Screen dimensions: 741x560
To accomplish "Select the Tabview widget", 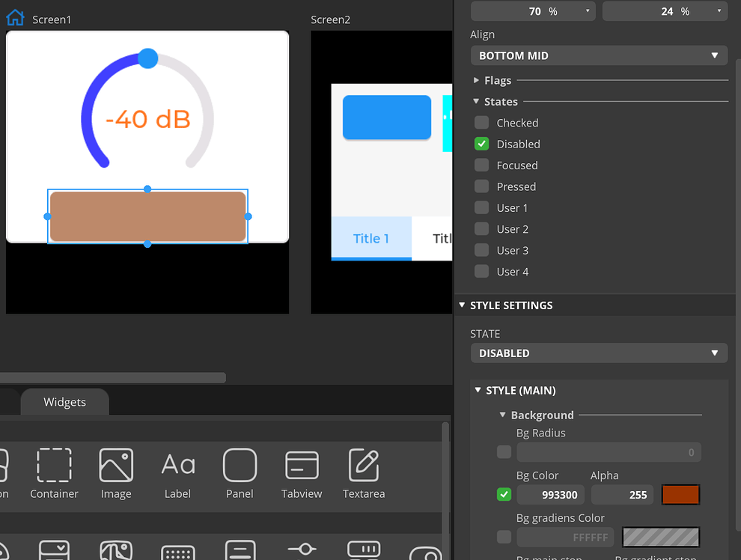I will [302, 472].
